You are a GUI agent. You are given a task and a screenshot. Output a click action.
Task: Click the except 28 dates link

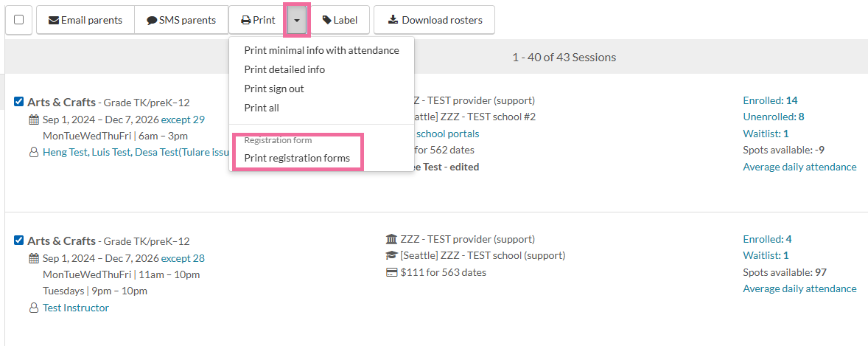click(183, 257)
